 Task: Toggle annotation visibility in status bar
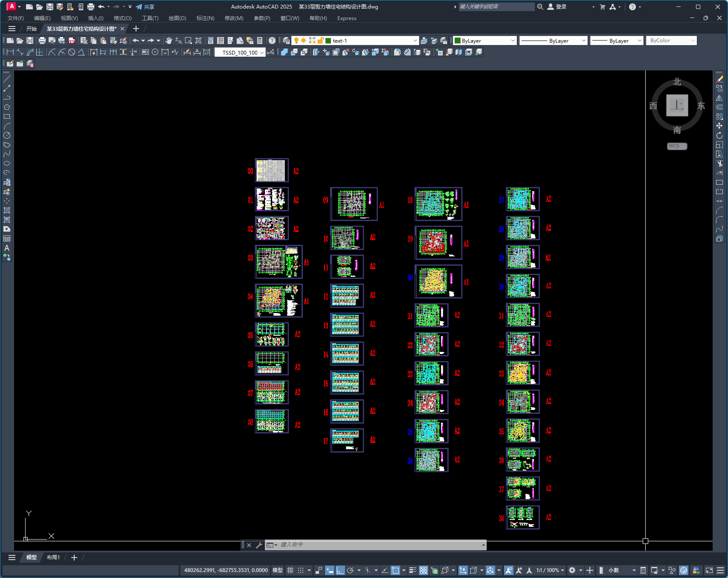click(x=508, y=570)
